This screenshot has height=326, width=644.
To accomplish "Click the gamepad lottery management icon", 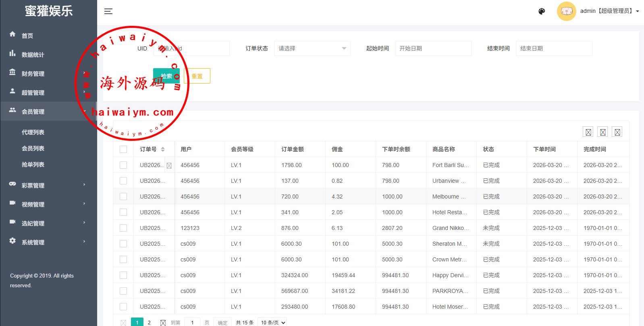I will pos(12,184).
